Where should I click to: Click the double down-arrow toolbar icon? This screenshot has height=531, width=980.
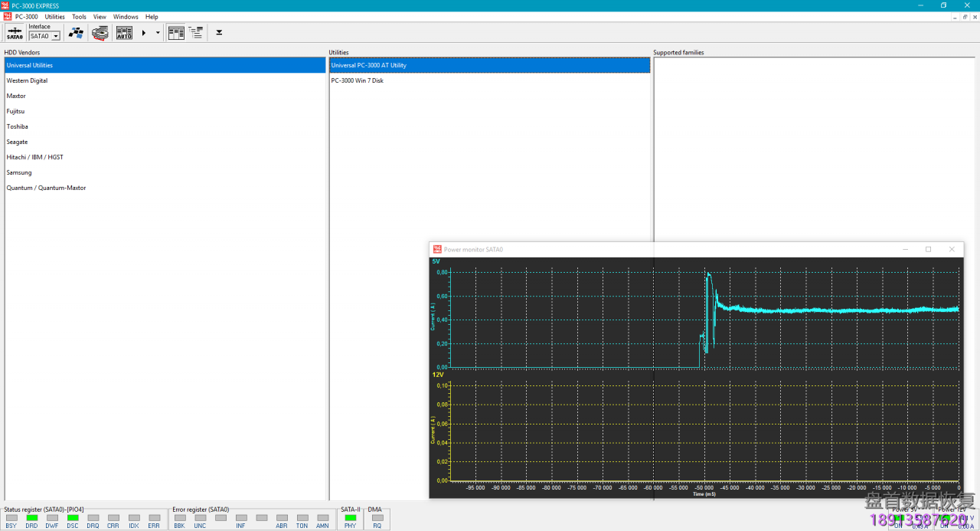(218, 32)
